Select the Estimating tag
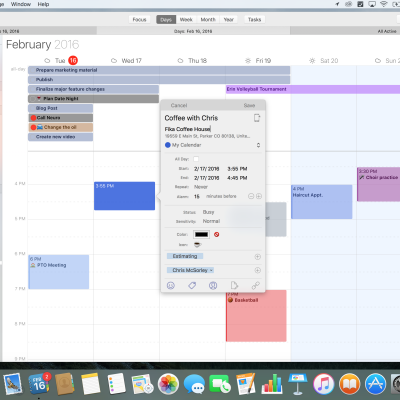The width and height of the screenshot is (400, 400). coord(185,256)
